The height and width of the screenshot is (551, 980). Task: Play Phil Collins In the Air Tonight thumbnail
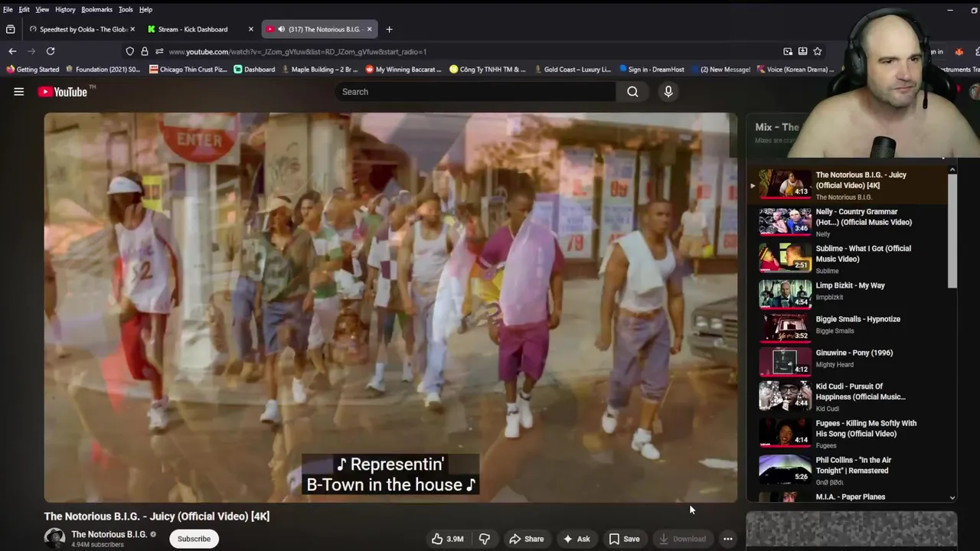(785, 468)
